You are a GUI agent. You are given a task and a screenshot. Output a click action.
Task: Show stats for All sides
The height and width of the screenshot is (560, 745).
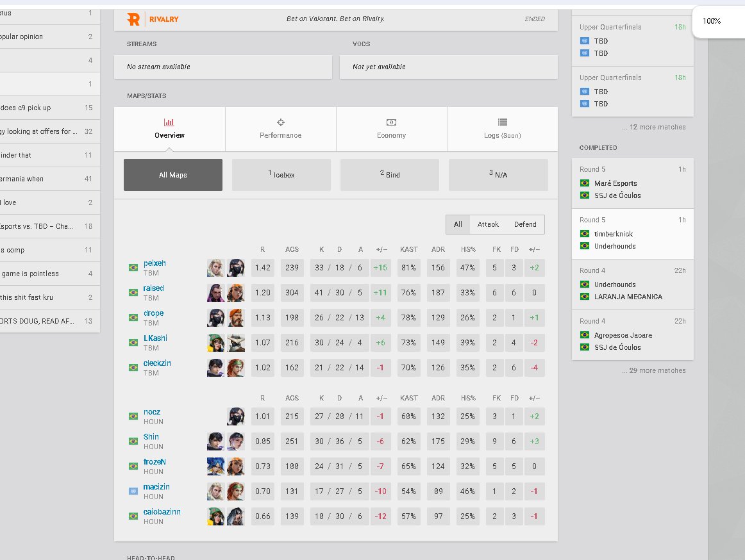pos(458,225)
